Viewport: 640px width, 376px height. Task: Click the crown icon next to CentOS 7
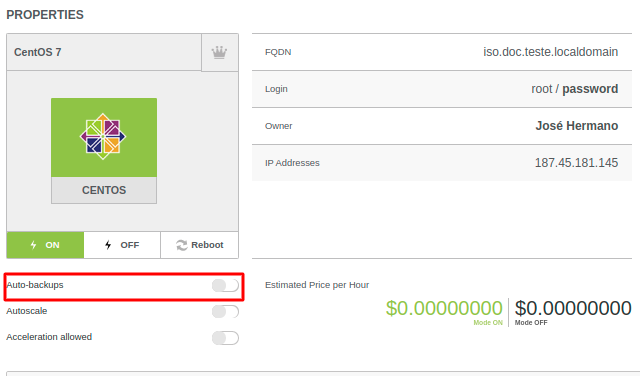pos(219,52)
